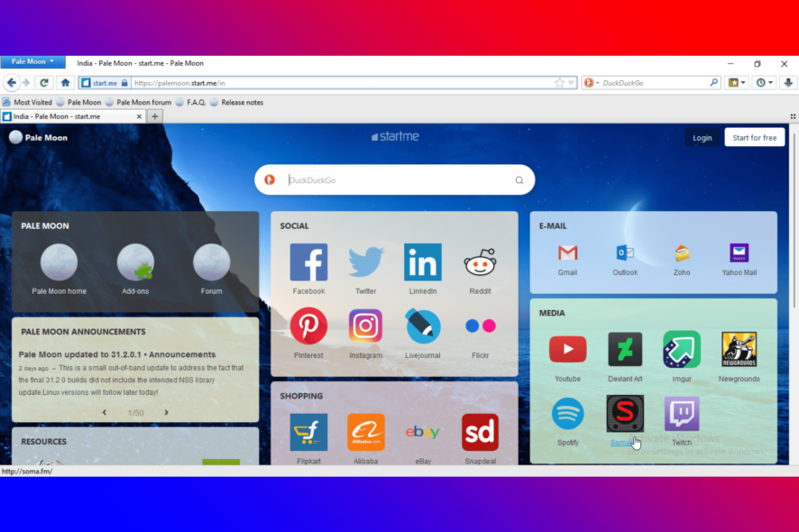Screen dimensions: 799x532
Task: Bookmark this page with the star icon
Action: [559, 83]
